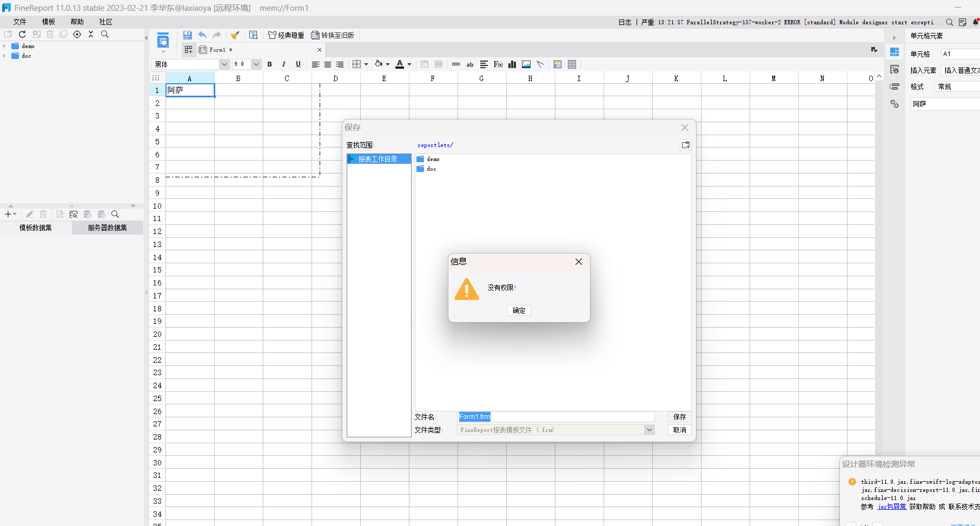Click 取消 button in the save dialog
The width and height of the screenshot is (980, 526).
click(679, 430)
